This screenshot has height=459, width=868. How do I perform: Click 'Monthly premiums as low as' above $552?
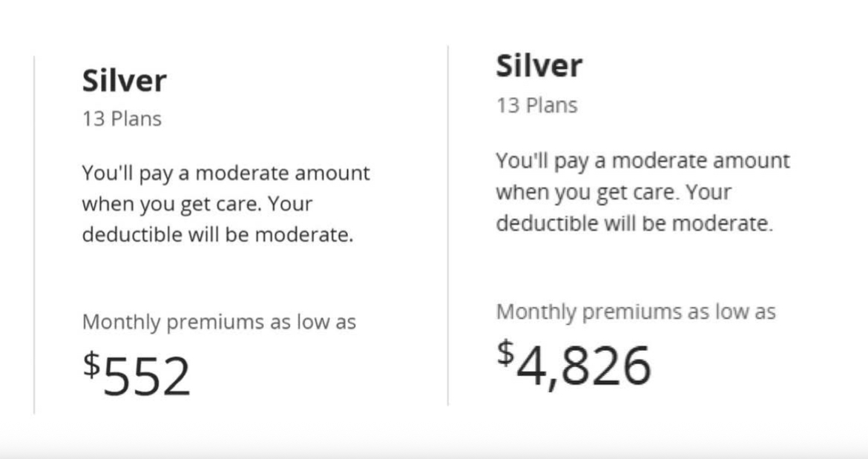219,323
